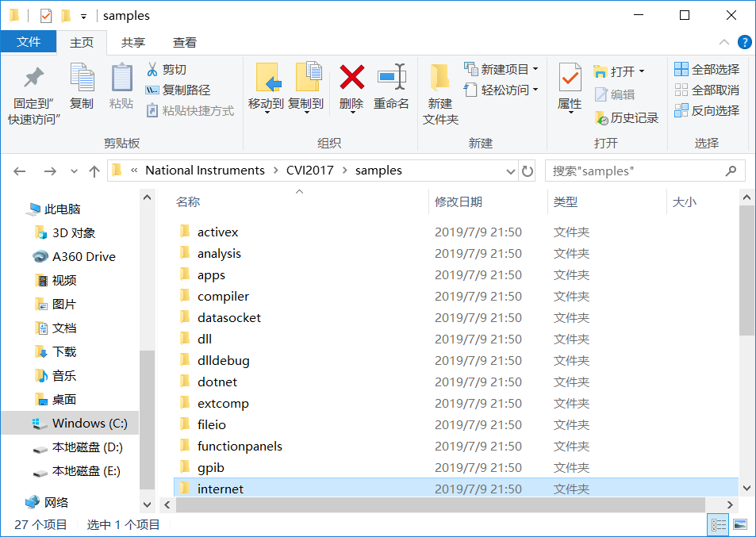
Task: Open Desktop folder in sidebar
Action: click(56, 399)
